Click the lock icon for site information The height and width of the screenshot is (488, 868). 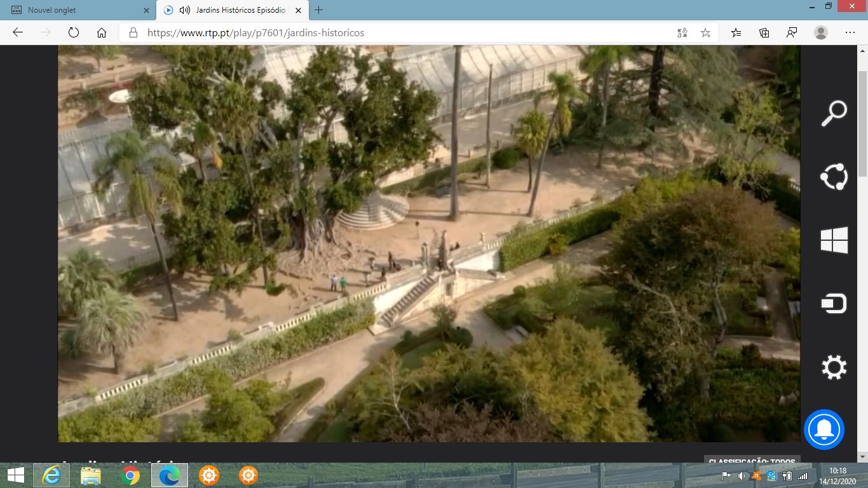[133, 32]
